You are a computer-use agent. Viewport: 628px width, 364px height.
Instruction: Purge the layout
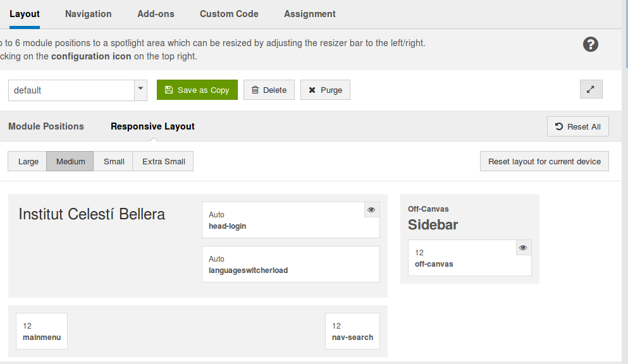325,90
